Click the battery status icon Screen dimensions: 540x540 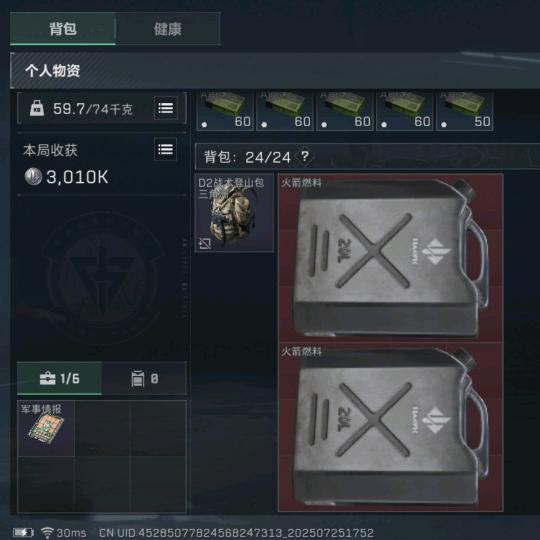[x=23, y=532]
